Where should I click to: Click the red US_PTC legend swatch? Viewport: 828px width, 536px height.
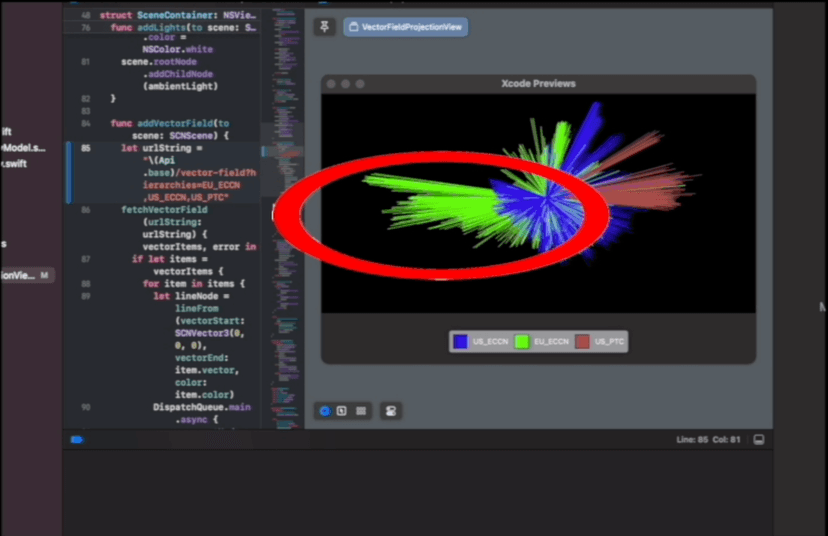[582, 342]
